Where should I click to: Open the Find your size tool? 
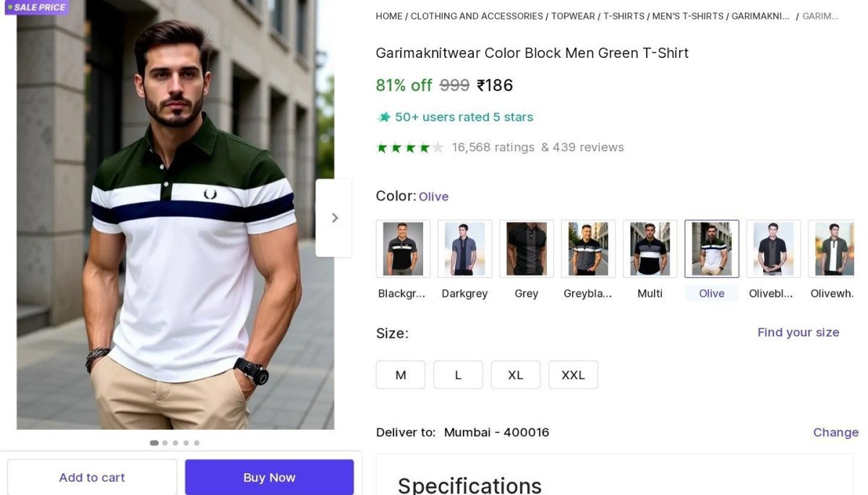pos(798,332)
